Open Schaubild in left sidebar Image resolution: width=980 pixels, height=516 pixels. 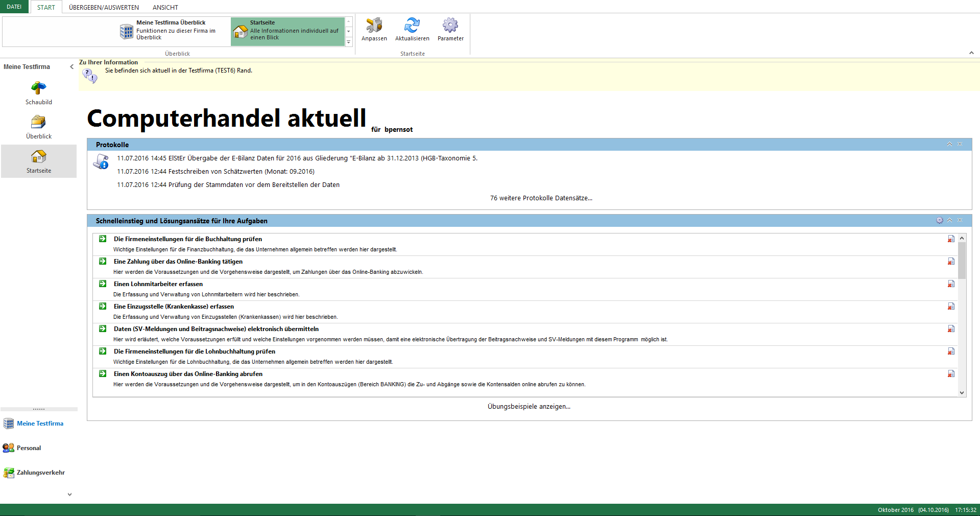click(39, 89)
